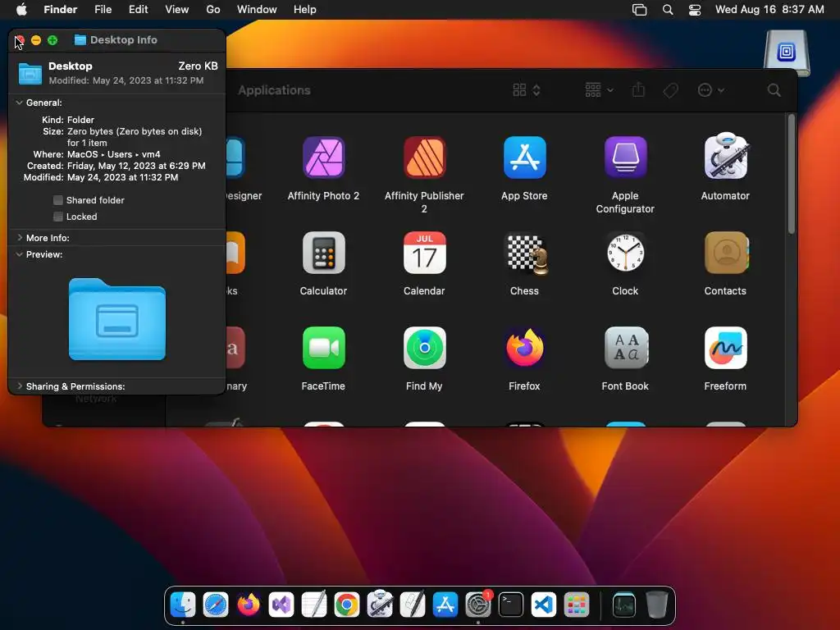Click the Applications window title
The width and height of the screenshot is (840, 630).
(274, 90)
